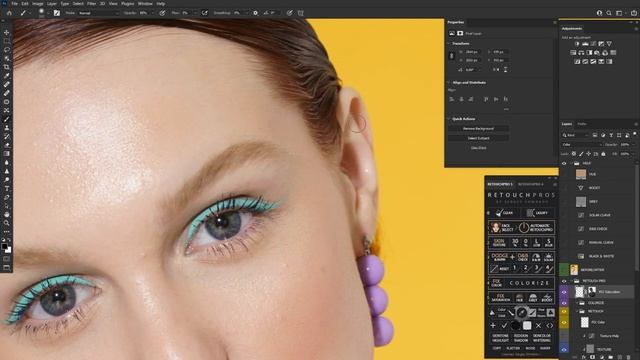Image resolution: width=640 pixels, height=360 pixels.
Task: Toggle pressure for opacity in options bar
Action: tap(162, 13)
